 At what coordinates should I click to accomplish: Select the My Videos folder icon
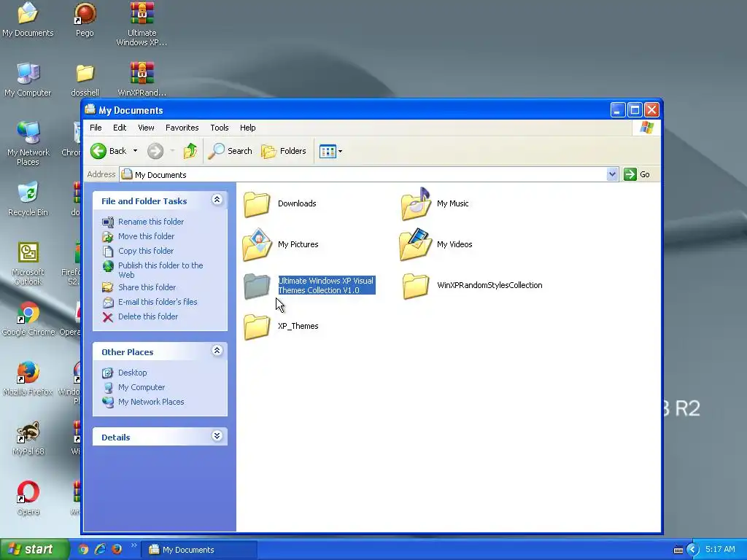click(x=416, y=245)
